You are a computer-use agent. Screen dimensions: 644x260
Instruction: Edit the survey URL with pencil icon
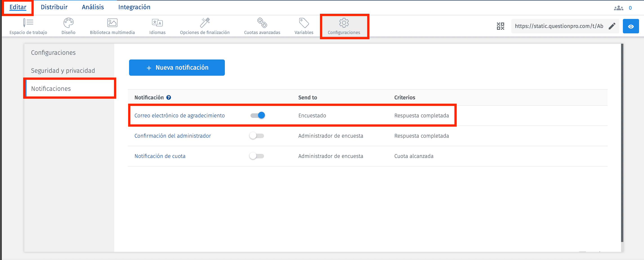pos(612,26)
